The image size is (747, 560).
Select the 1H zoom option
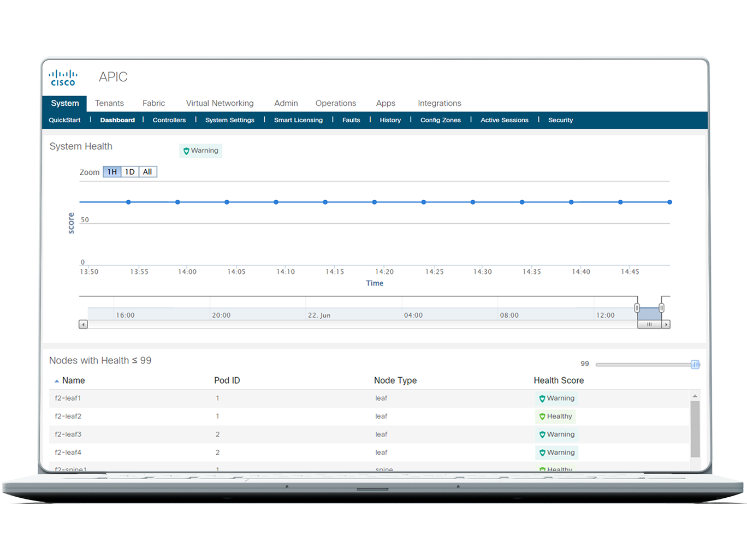click(x=112, y=171)
